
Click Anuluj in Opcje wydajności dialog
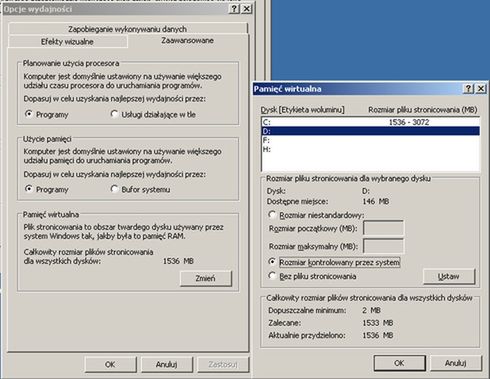point(167,364)
